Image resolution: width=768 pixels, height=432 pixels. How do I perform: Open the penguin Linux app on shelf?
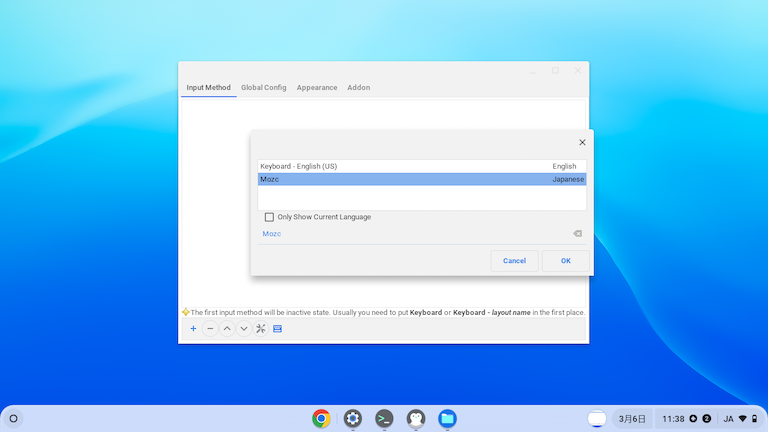click(416, 419)
